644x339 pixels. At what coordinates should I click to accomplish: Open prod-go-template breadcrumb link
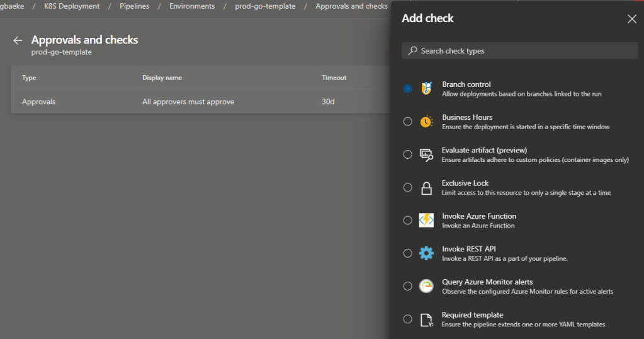(265, 6)
